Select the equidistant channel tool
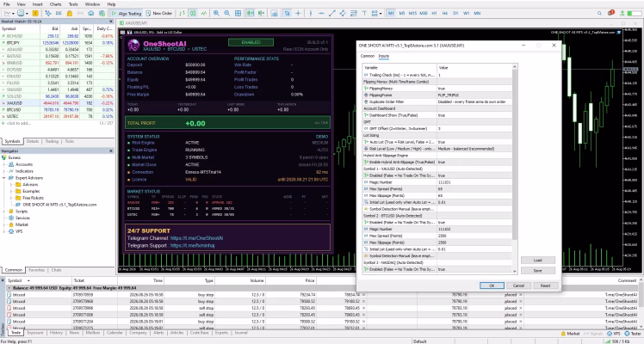The height and width of the screenshot is (344, 644). (343, 13)
